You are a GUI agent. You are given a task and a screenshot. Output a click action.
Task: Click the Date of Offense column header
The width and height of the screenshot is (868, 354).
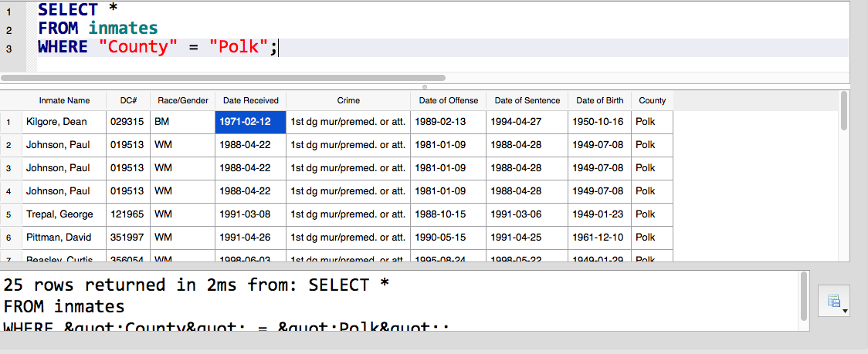449,101
